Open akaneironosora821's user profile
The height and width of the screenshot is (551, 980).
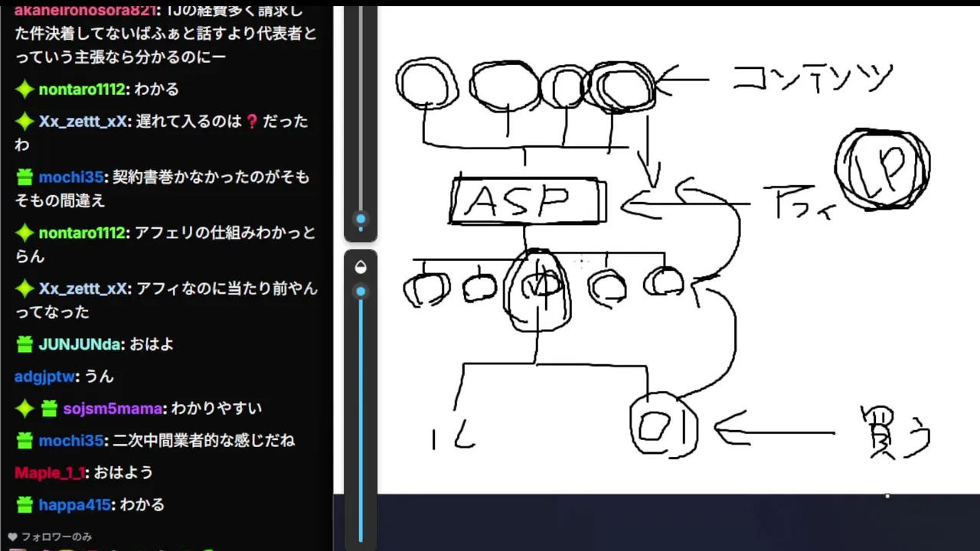(x=84, y=11)
